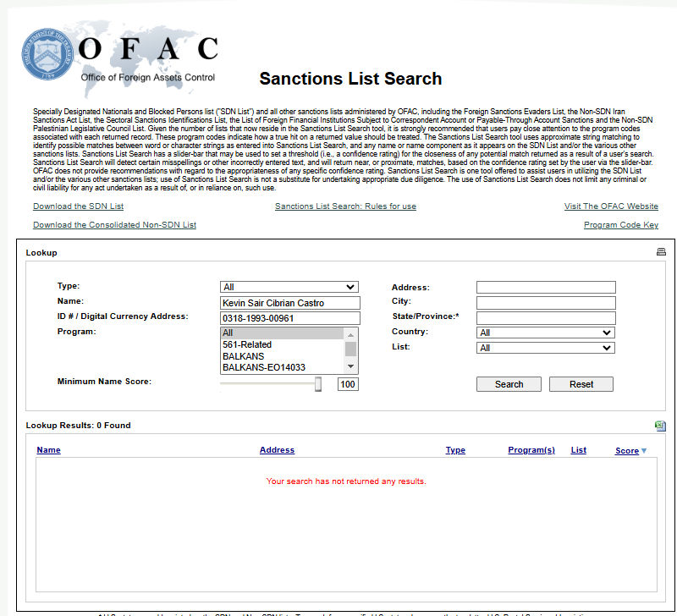Screen dimensions: 677x616
Task: Click the Minimum Name Score slider handle
Action: [318, 384]
